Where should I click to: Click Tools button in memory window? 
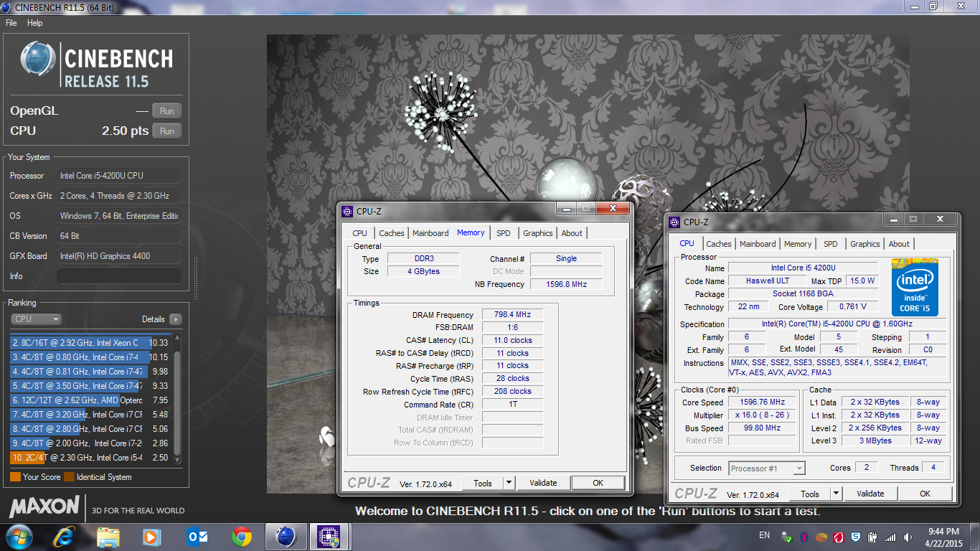[483, 483]
